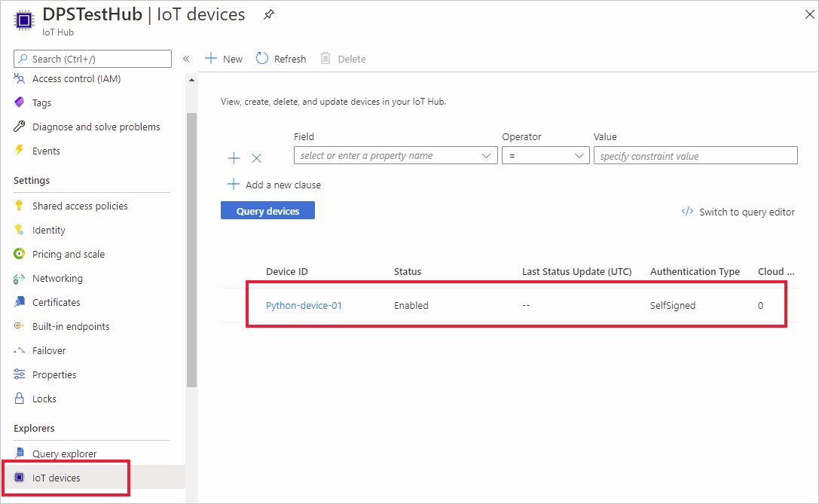Open the Operator dropdown
Screen dimensions: 819x504
click(545, 156)
